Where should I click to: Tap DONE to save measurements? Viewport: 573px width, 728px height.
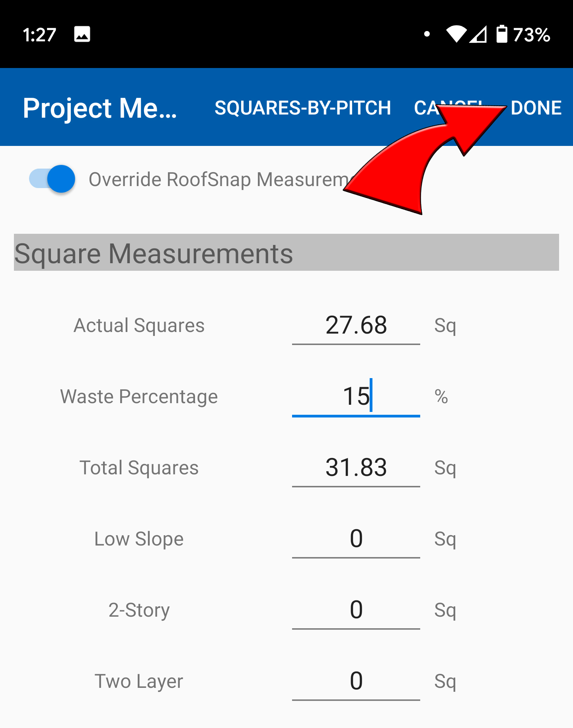pos(536,108)
